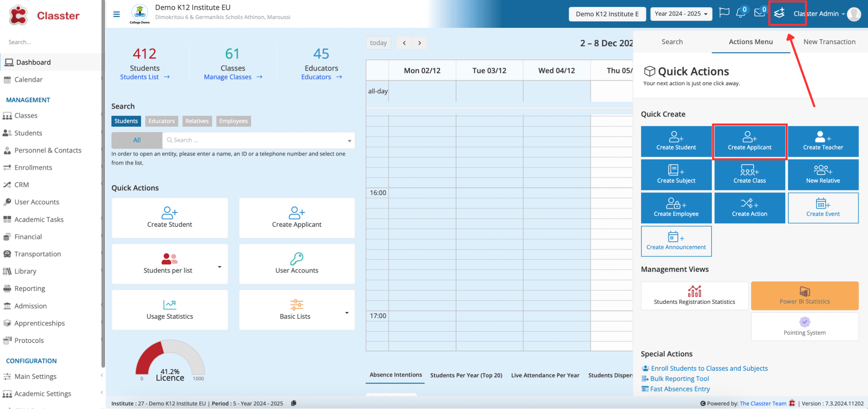The height and width of the screenshot is (409, 868).
Task: Click Create Applicant tile in Quick Create
Action: [749, 141]
